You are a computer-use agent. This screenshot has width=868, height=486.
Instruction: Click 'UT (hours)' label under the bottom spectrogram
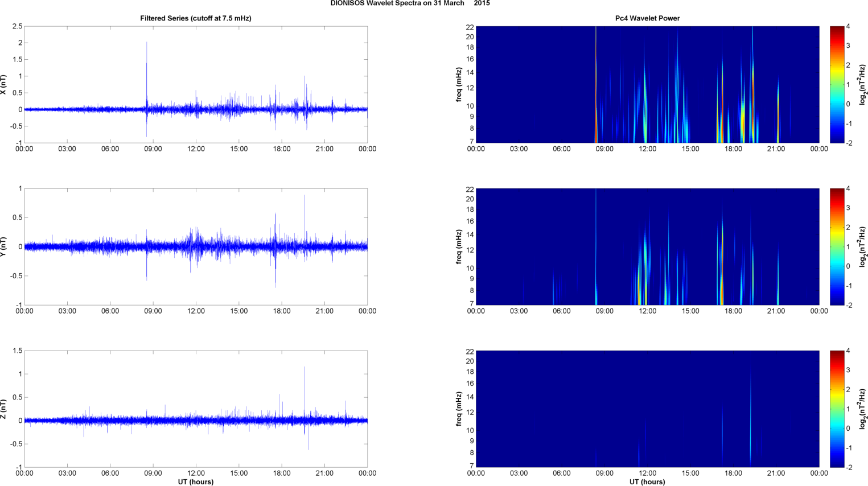tap(647, 482)
